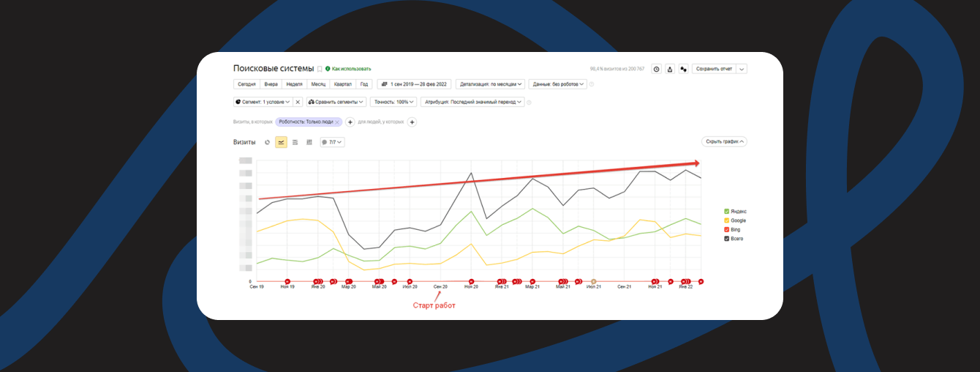
Task: Add a visit condition with the plus after Роботность
Action: 350,122
